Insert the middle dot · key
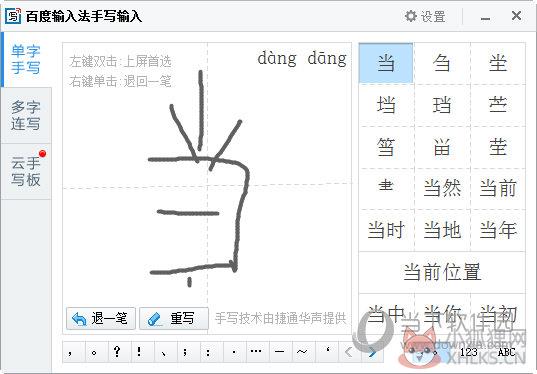This screenshot has height=374, width=537. click(x=234, y=352)
